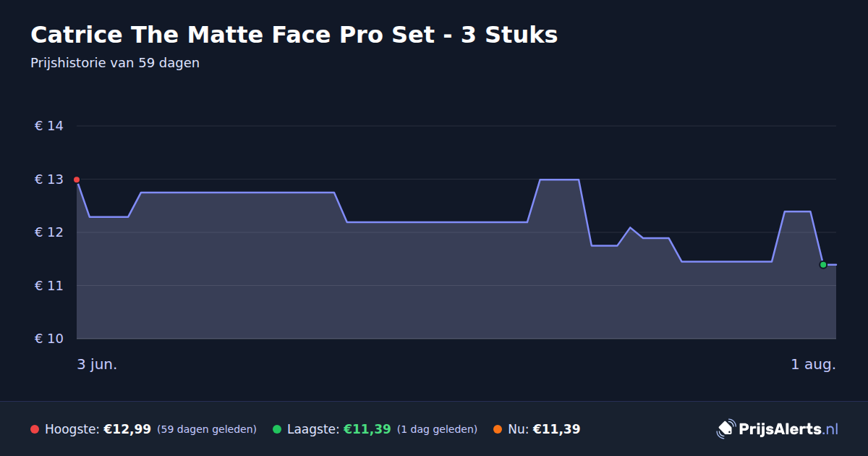868x456 pixels.
Task: Select the € 12 axis label
Action: pyautogui.click(x=49, y=232)
